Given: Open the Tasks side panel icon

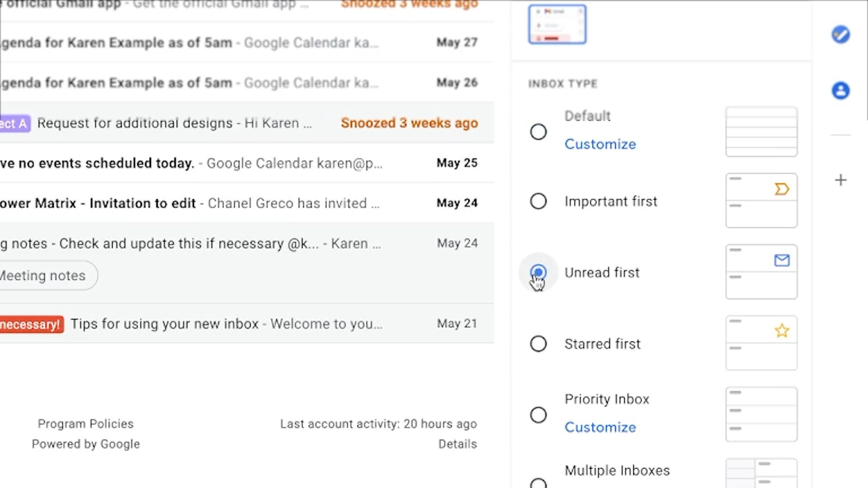Looking at the screenshot, I should [840, 35].
